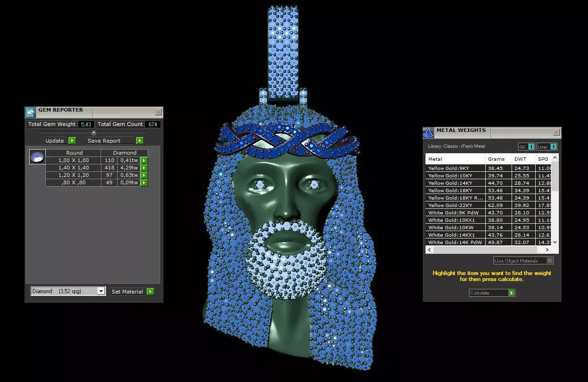The image size is (588, 382).
Task: Select the 1,20 X 1,20 gem row
Action: coord(97,175)
